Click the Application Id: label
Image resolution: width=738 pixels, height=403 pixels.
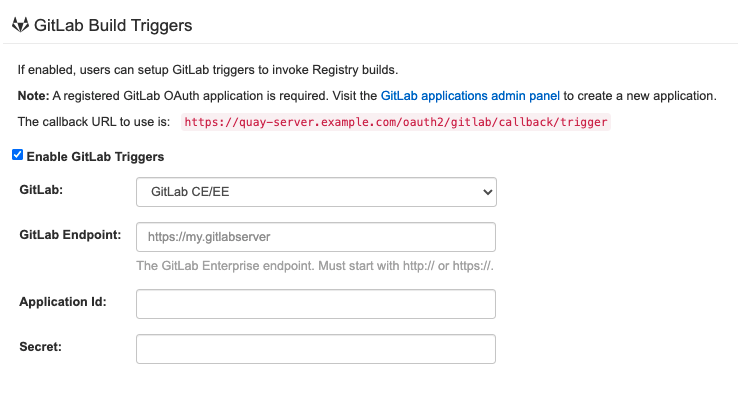point(63,301)
